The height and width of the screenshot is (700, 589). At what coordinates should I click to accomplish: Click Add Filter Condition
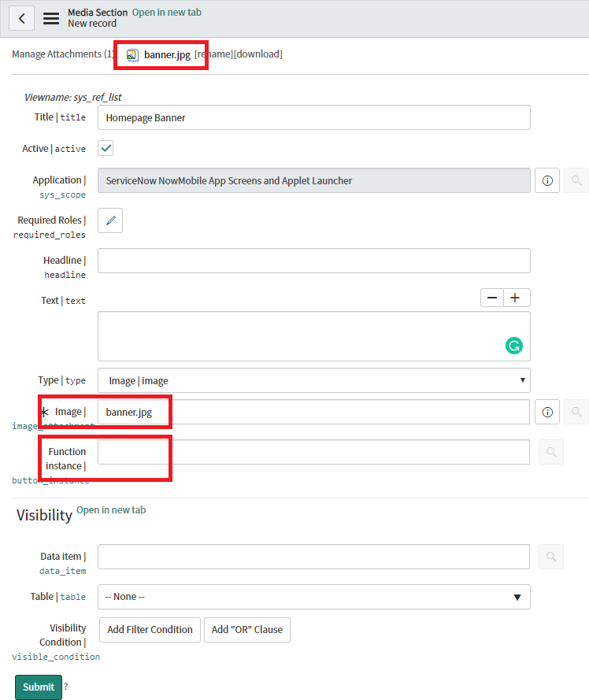(150, 629)
